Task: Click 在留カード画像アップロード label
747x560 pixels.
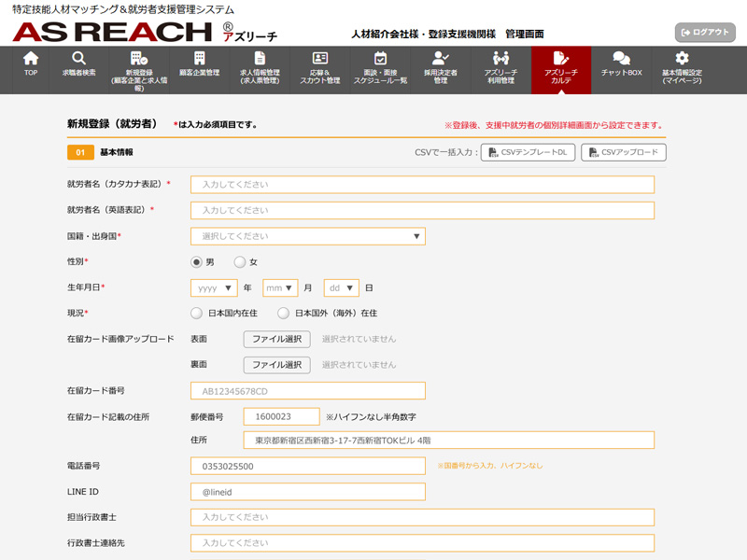Action: pos(120,339)
